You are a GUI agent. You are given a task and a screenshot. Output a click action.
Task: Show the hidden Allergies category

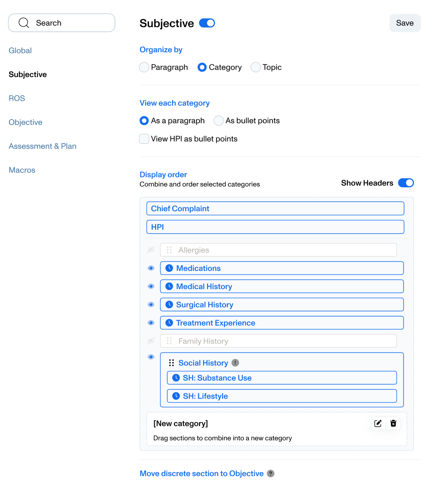(151, 250)
